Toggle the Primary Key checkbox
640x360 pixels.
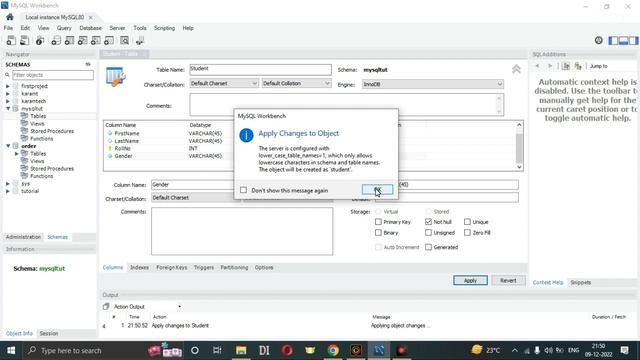(x=378, y=222)
